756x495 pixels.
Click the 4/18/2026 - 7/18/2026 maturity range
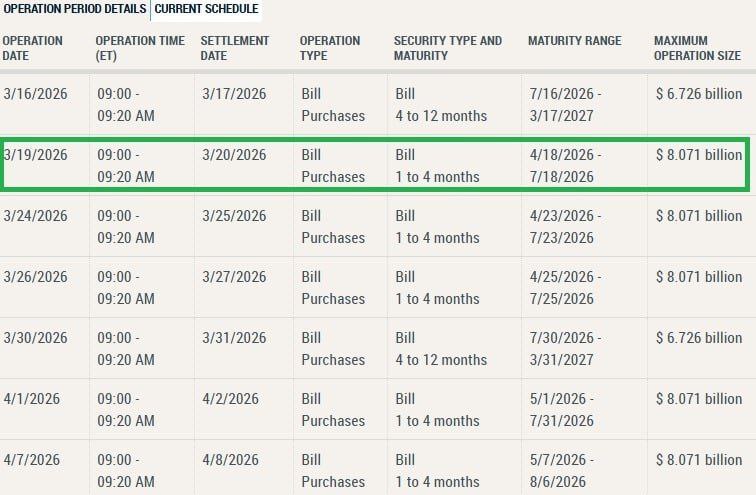tap(566, 166)
